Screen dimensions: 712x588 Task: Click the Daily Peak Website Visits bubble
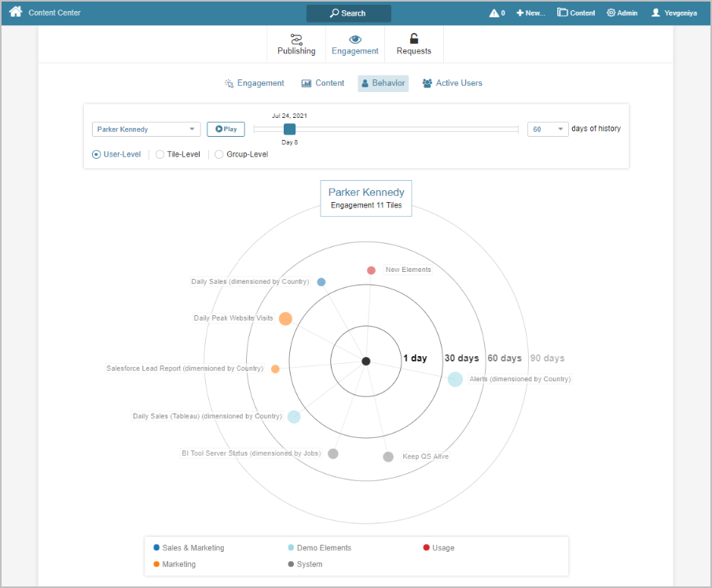[x=285, y=318]
